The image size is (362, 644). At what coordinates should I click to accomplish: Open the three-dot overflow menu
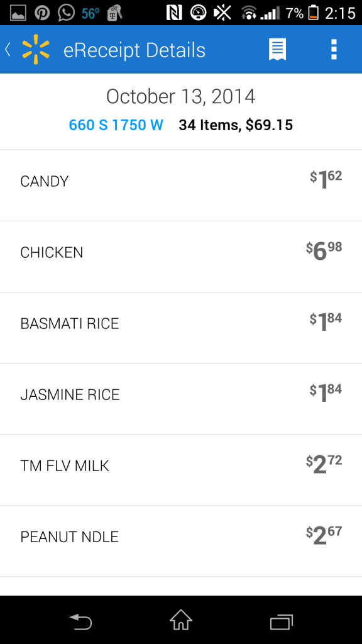pyautogui.click(x=334, y=50)
